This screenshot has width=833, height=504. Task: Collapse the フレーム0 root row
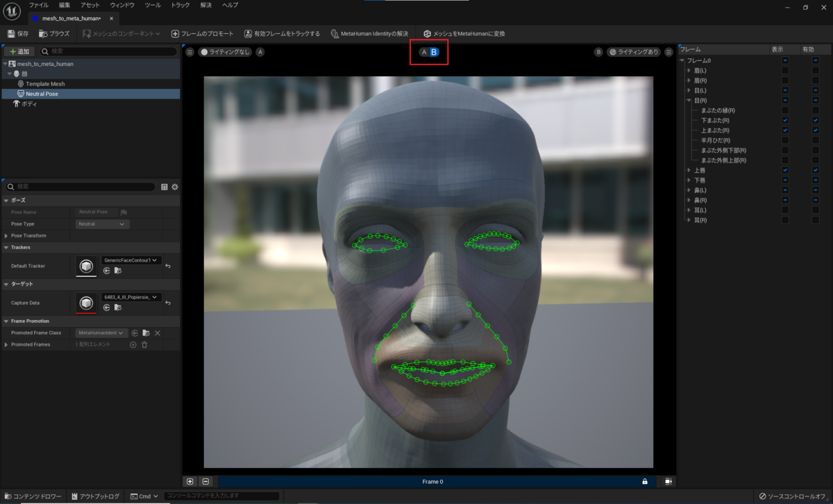682,60
